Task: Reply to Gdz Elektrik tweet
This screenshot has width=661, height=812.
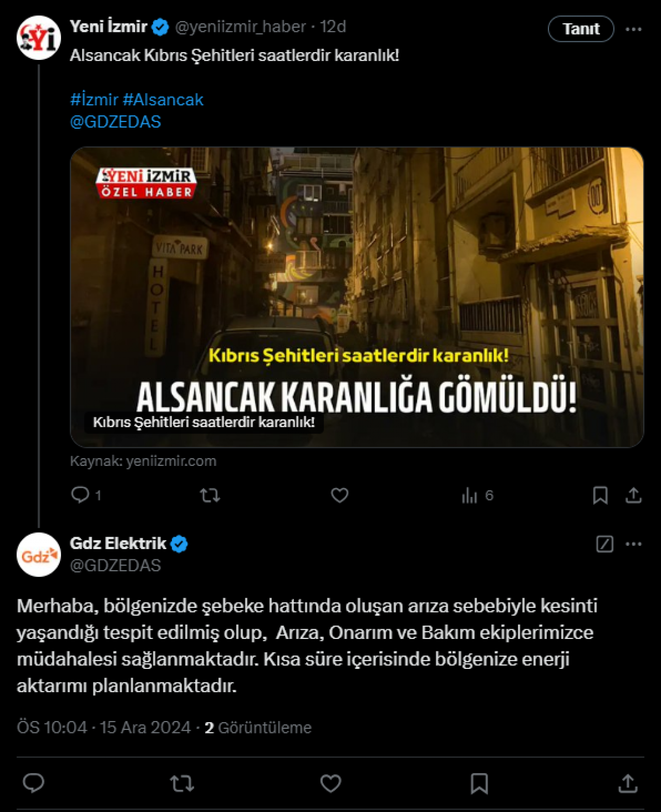Action: click(34, 784)
